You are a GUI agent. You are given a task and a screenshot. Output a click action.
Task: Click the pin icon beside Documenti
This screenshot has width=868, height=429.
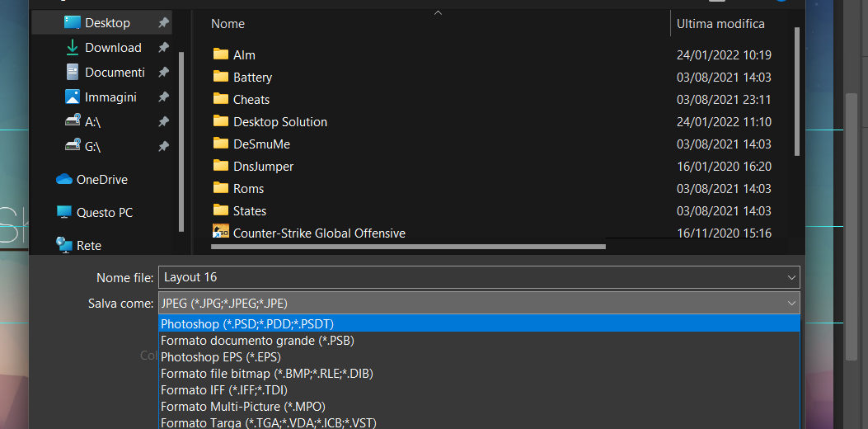(163, 72)
